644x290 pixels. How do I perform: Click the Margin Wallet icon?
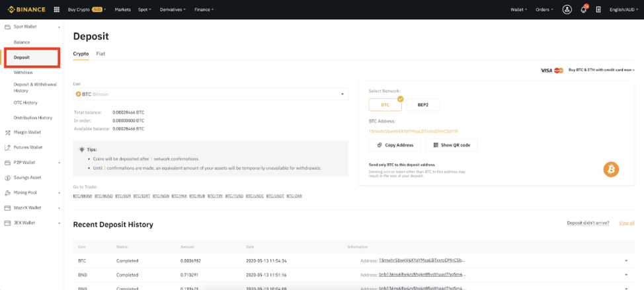pyautogui.click(x=7, y=133)
